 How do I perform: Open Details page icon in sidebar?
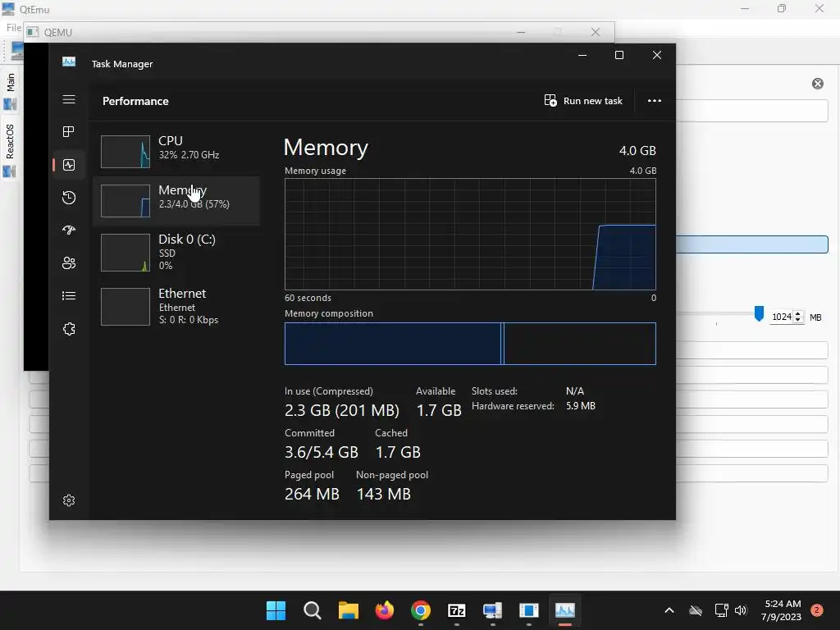point(69,295)
